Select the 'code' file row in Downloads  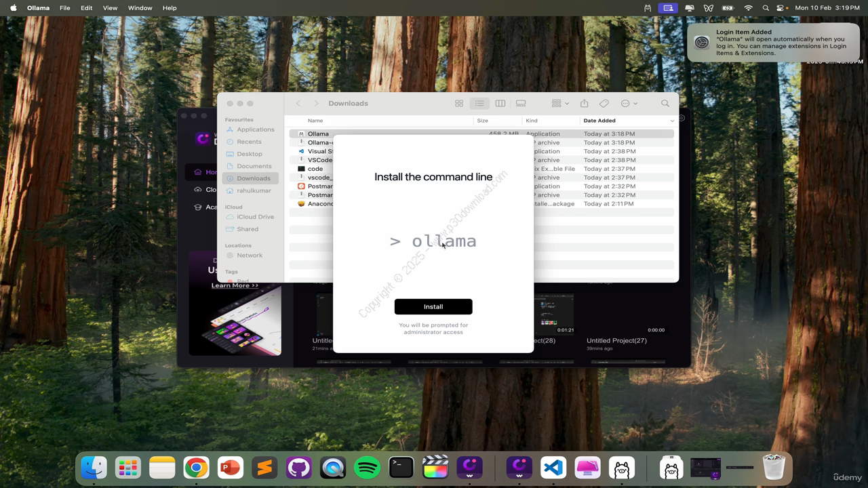coord(481,169)
